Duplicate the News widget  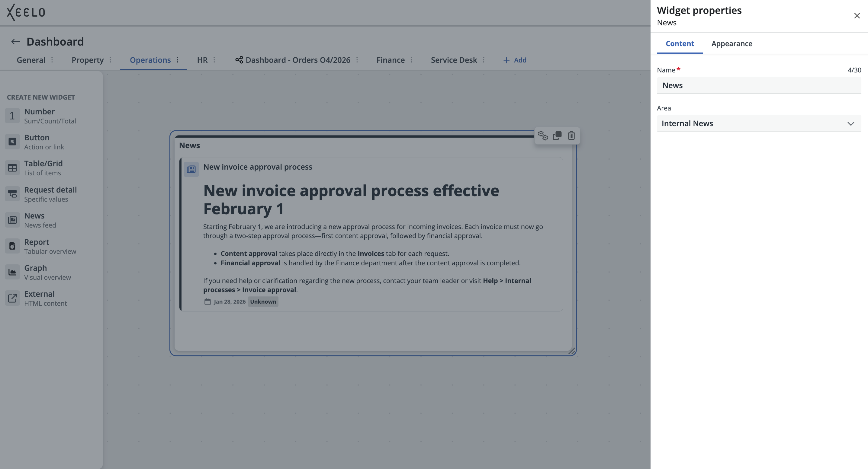click(557, 135)
